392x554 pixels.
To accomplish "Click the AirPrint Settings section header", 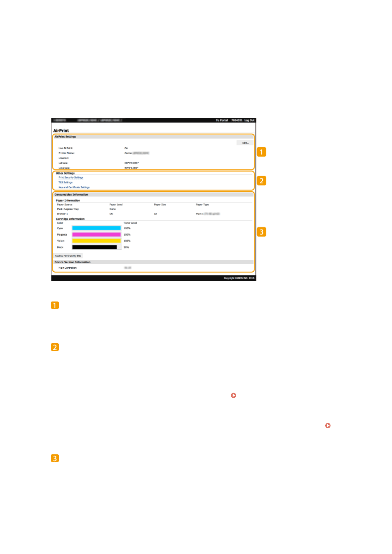I will click(153, 136).
